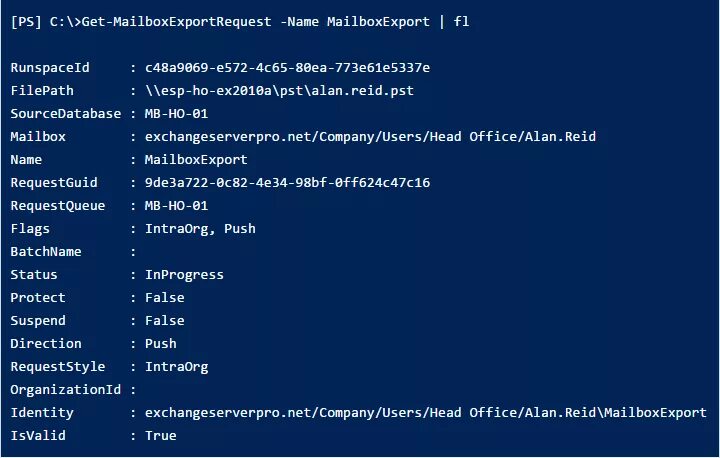Click the IsValid value True

coord(161,435)
